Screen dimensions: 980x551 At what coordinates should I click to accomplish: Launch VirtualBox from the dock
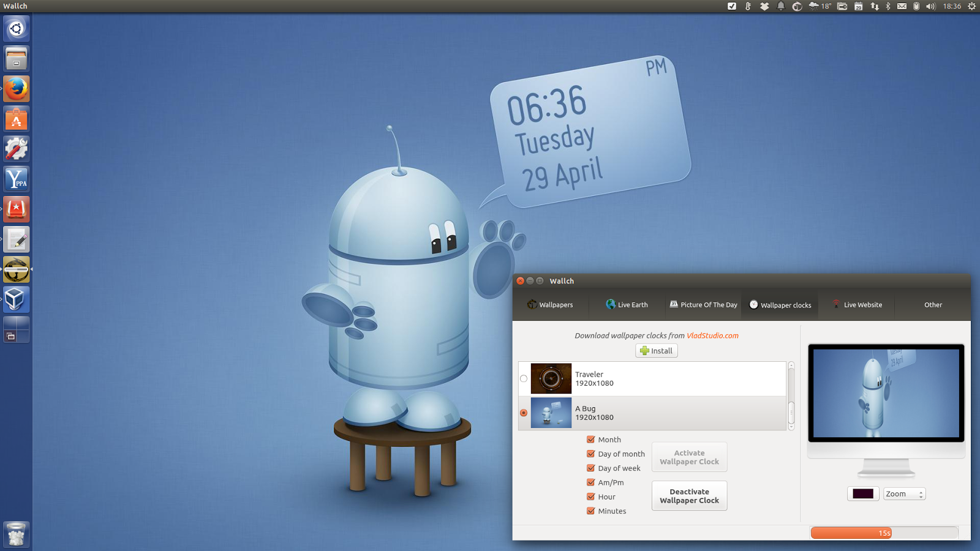coord(16,299)
